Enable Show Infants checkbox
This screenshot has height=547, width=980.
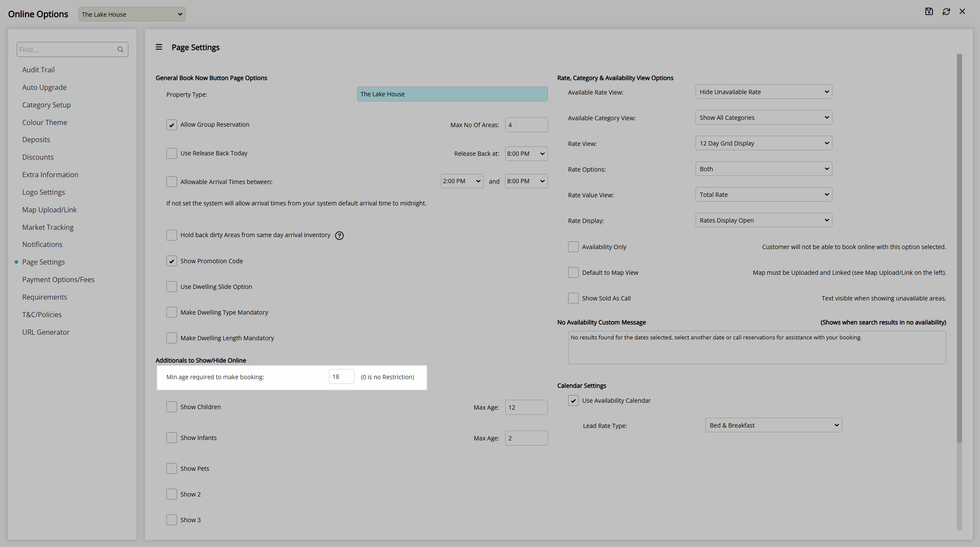(172, 438)
